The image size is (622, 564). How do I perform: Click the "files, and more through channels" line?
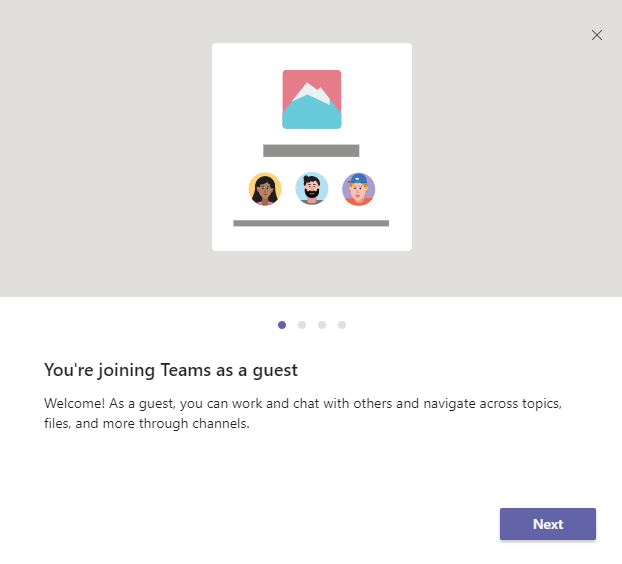coord(146,423)
